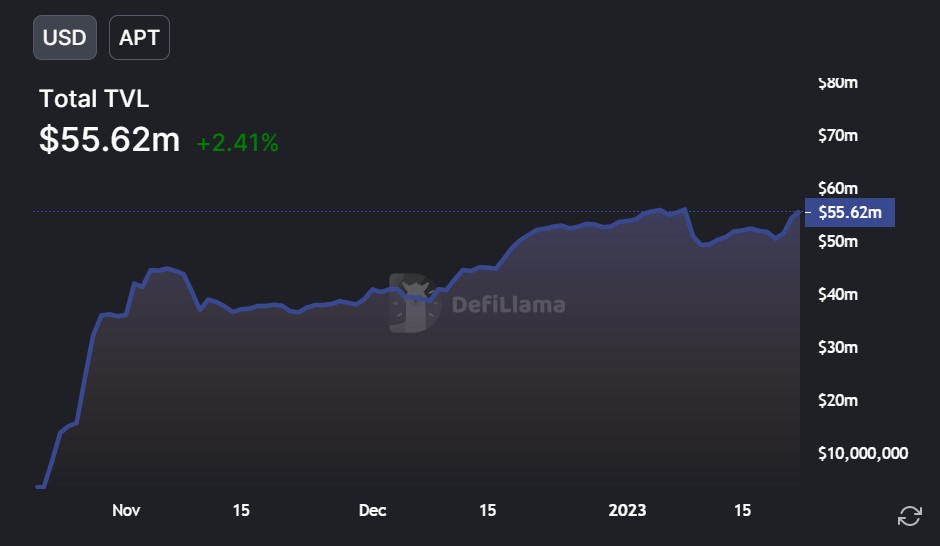This screenshot has width=940, height=546.
Task: Switch the chart denomination to USD
Action: coord(65,38)
